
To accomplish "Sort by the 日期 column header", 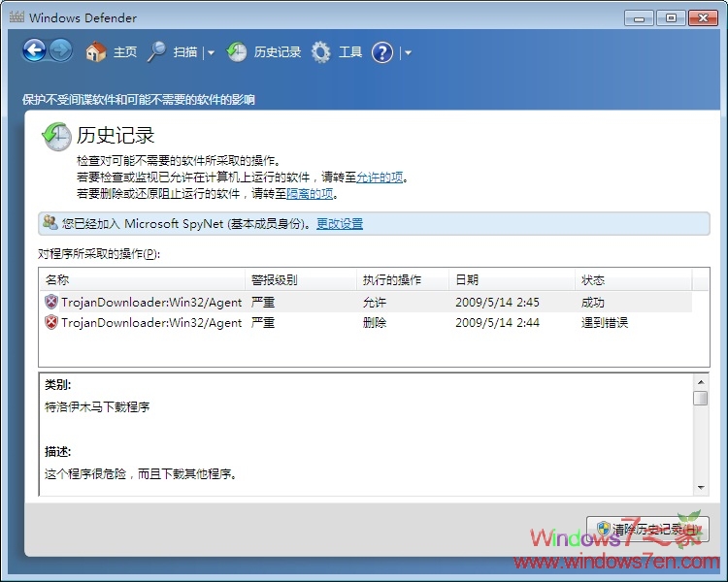I will [513, 279].
